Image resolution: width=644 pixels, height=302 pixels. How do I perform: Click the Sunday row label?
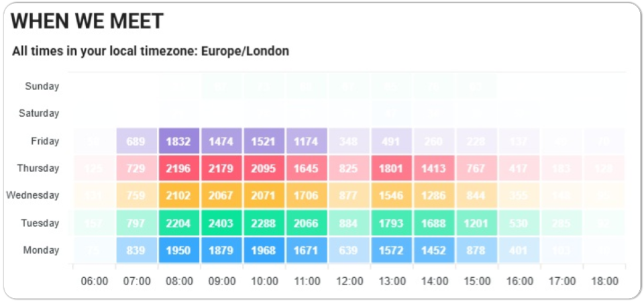coord(42,87)
